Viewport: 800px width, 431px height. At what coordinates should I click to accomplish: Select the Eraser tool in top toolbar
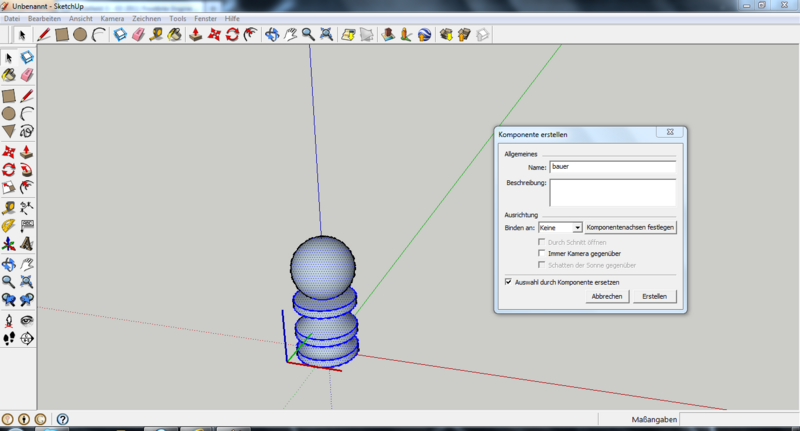[x=138, y=35]
